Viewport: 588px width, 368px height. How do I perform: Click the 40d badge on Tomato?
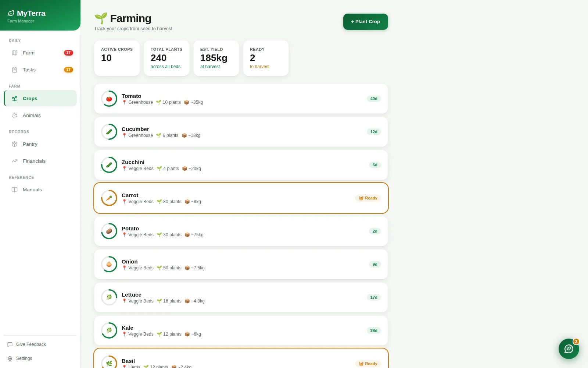[x=374, y=99]
